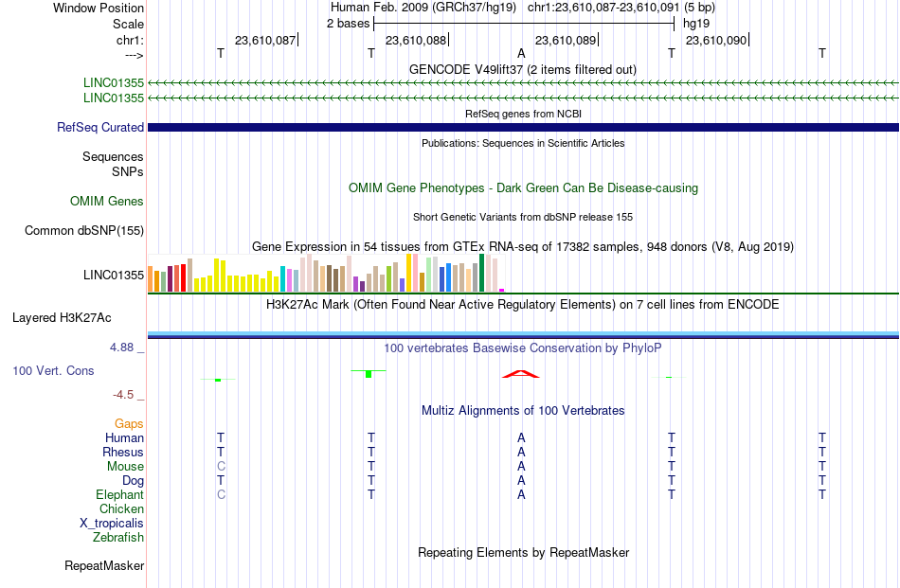Screen dimensions: 900x588
Task: Click coordinate label 23,610,087
Action: point(265,40)
